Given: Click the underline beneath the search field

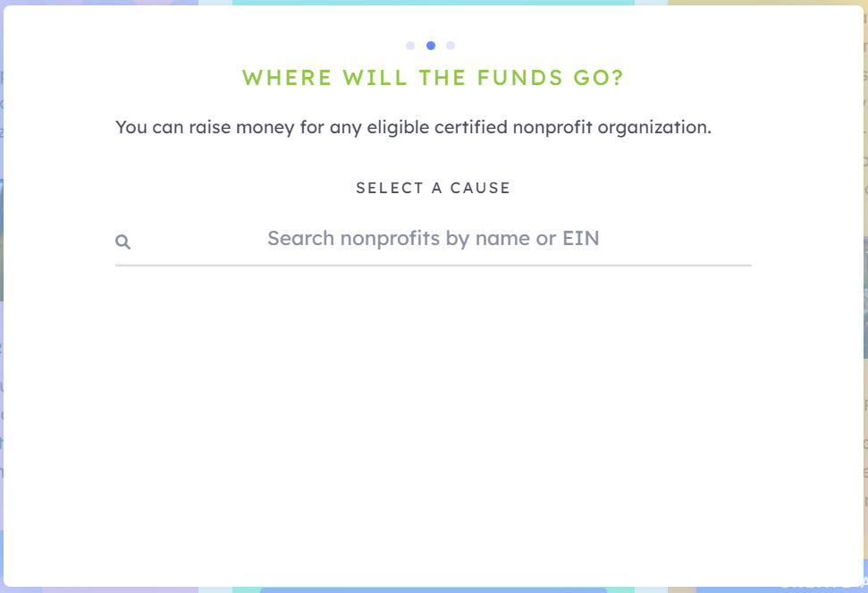Looking at the screenshot, I should [433, 265].
